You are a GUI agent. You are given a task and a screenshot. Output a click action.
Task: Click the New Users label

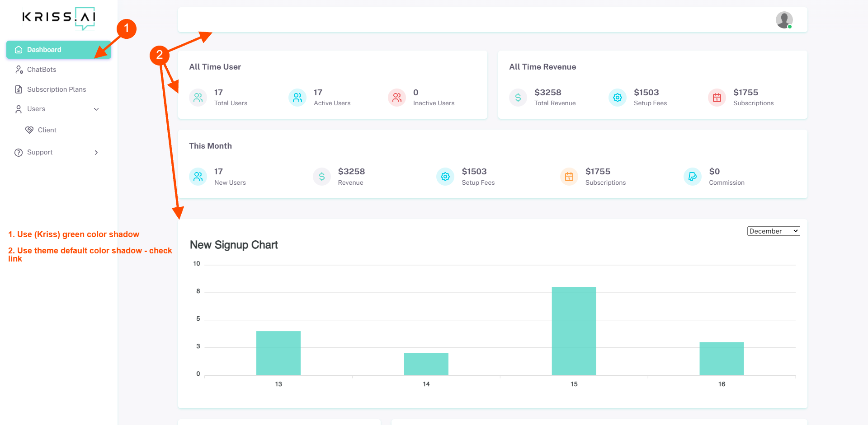pyautogui.click(x=230, y=182)
